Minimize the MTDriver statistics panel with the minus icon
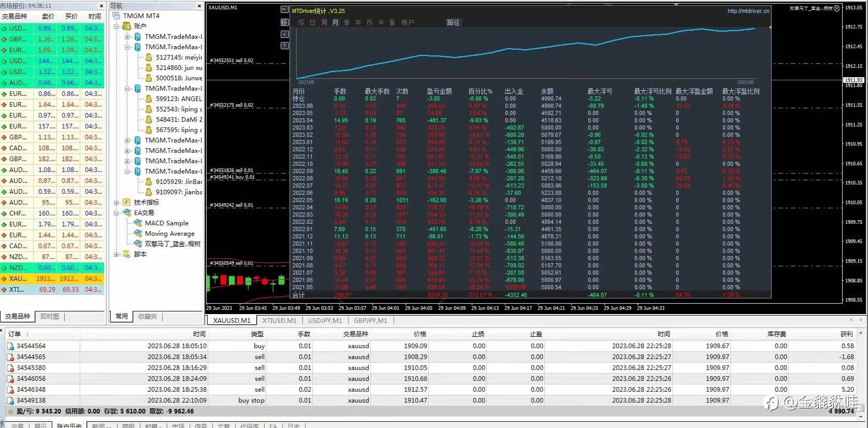 (x=284, y=10)
